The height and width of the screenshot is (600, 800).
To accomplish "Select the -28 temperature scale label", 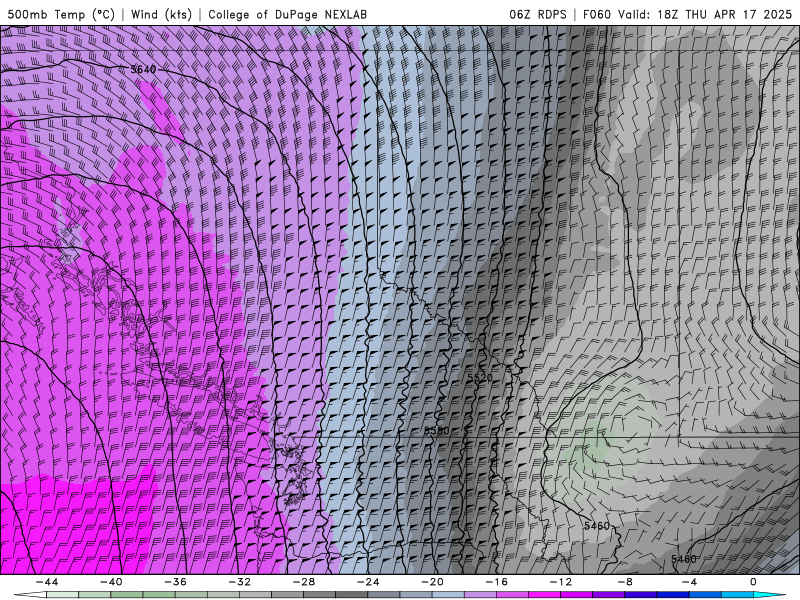I will tap(304, 582).
